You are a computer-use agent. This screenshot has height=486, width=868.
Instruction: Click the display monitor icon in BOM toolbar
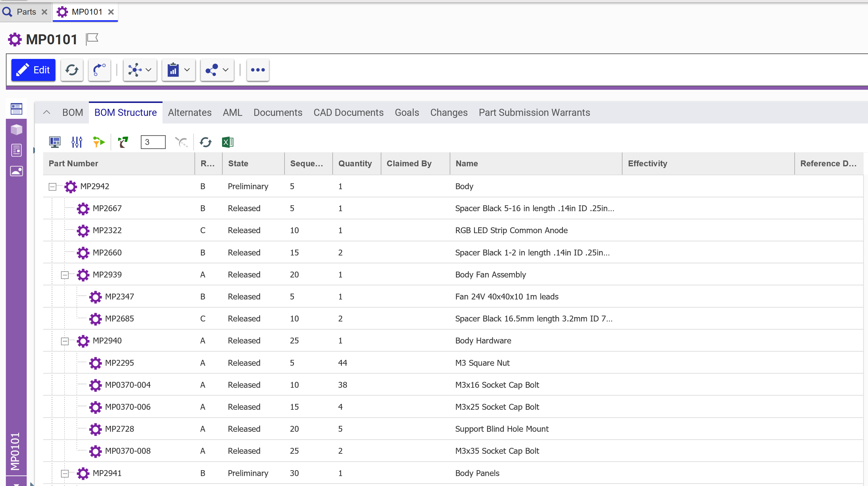tap(55, 142)
